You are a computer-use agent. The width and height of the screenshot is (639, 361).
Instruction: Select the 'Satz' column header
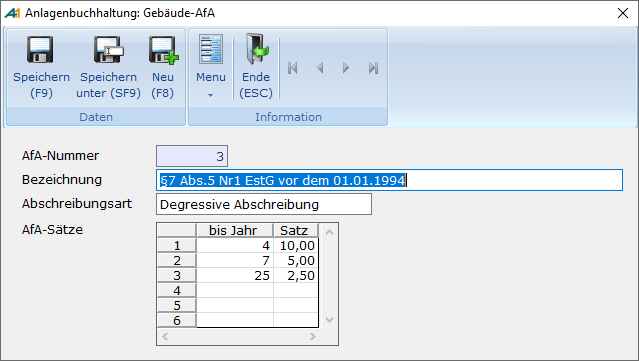coord(296,230)
